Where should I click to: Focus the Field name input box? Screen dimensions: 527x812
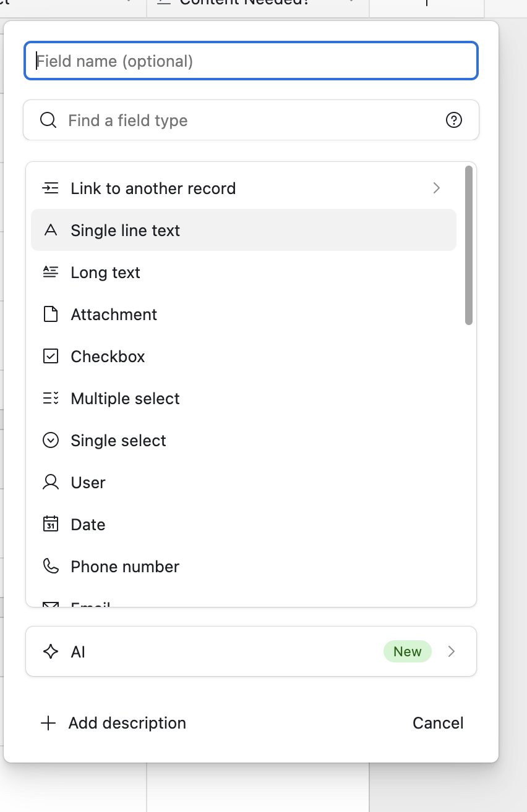(x=251, y=61)
